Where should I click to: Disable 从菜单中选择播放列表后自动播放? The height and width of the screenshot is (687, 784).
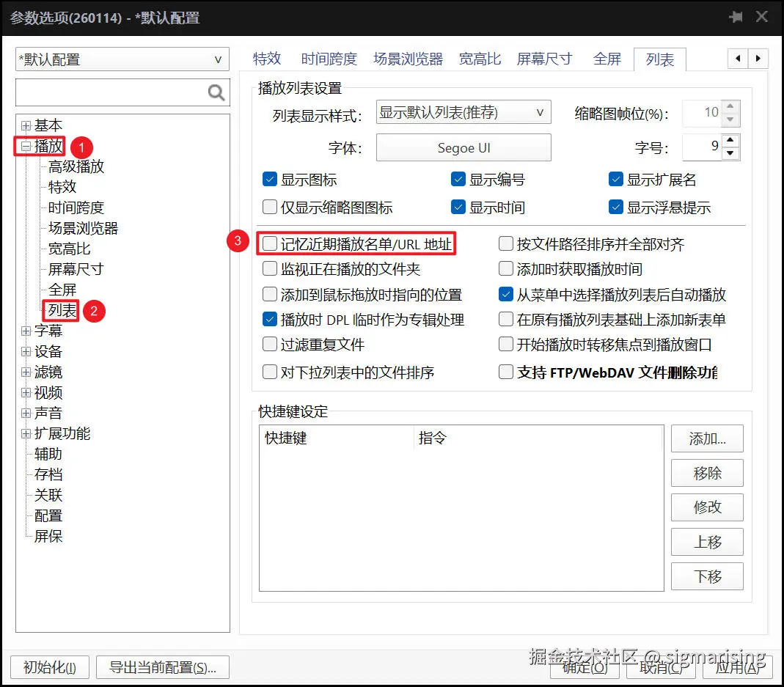click(505, 294)
